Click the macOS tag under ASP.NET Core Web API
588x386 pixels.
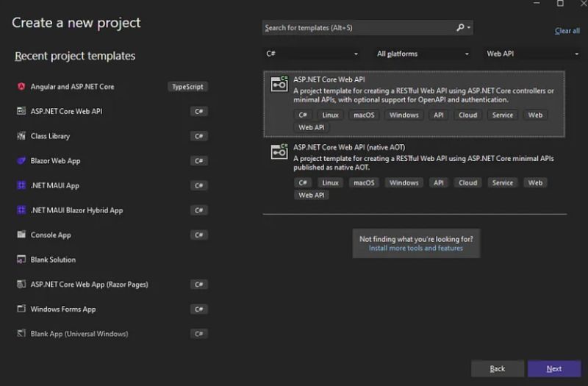364,115
